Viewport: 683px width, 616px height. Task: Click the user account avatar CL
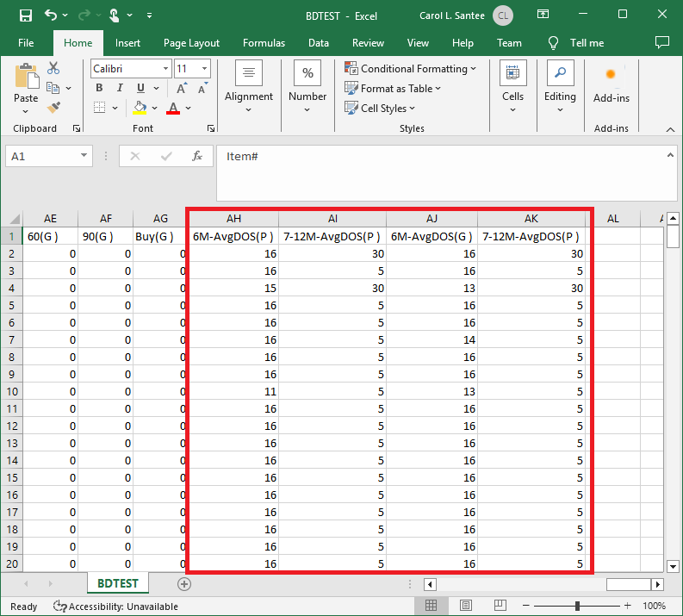pyautogui.click(x=503, y=16)
